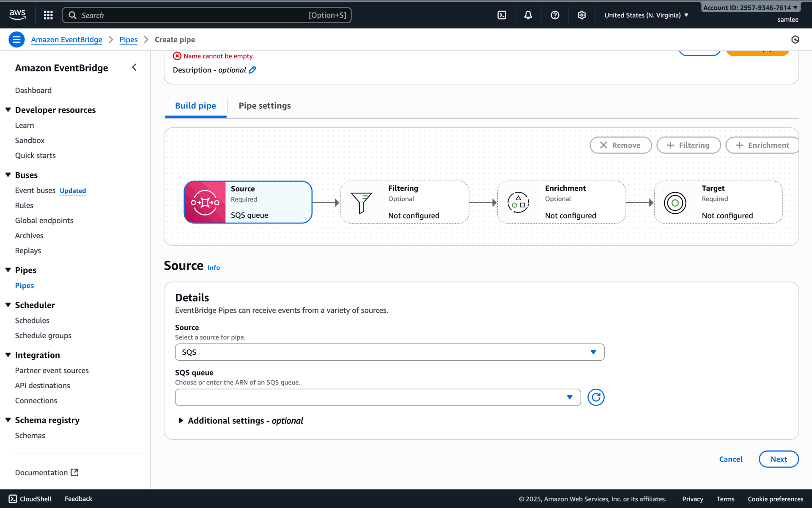Add a Filtering step
Screen dimensions: 812x508
689,145
